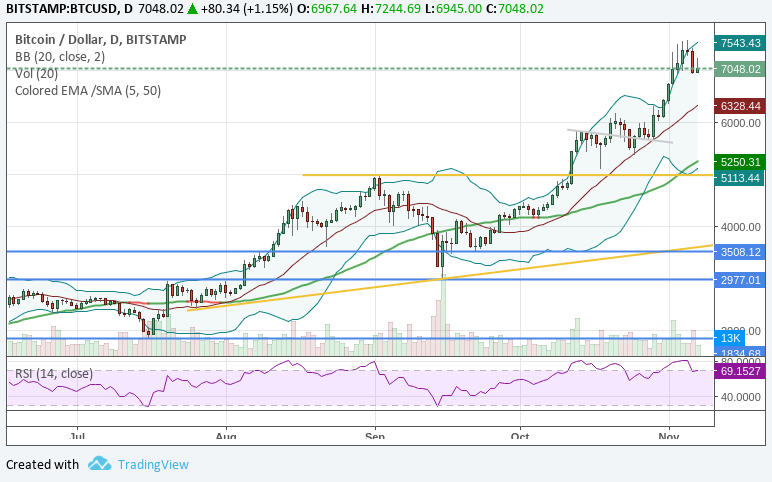Select the Vol (20) indicator label
The width and height of the screenshot is (772, 482).
[x=36, y=74]
